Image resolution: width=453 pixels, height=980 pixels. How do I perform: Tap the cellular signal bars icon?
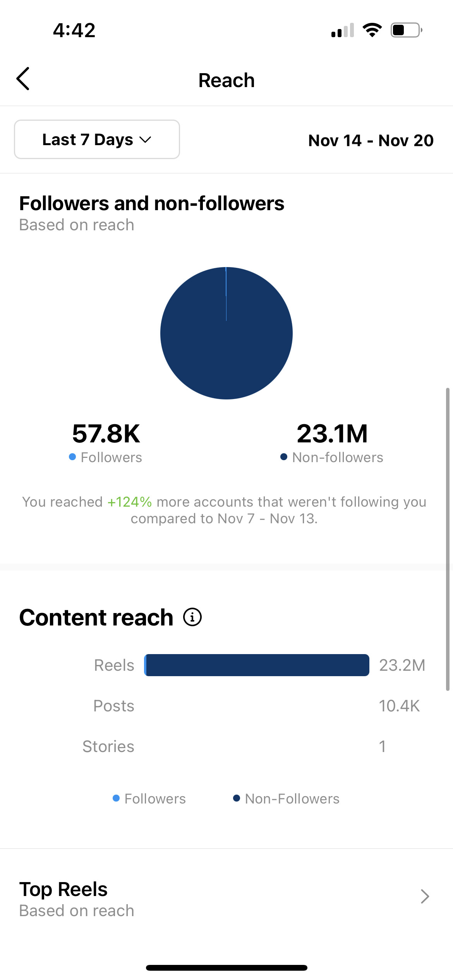click(343, 30)
